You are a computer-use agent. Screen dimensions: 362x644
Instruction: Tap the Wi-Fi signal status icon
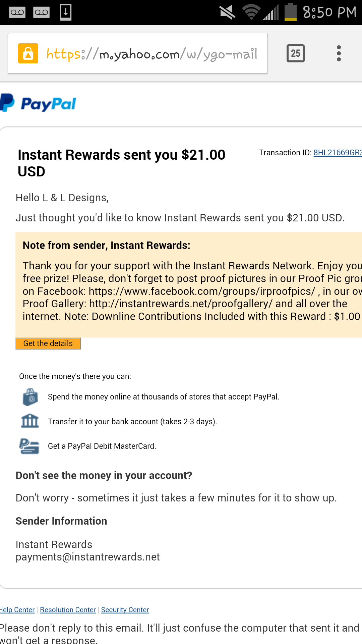coord(251,12)
